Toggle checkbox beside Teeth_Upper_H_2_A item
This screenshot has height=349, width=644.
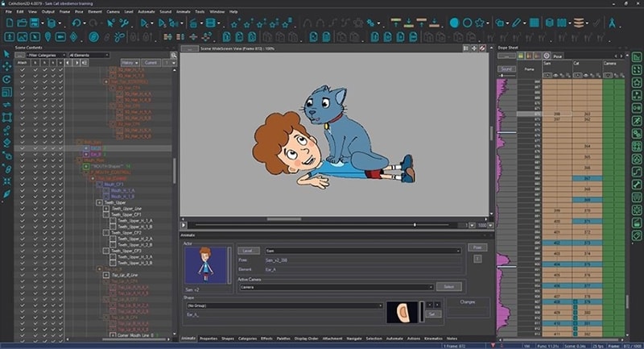pyautogui.click(x=113, y=239)
